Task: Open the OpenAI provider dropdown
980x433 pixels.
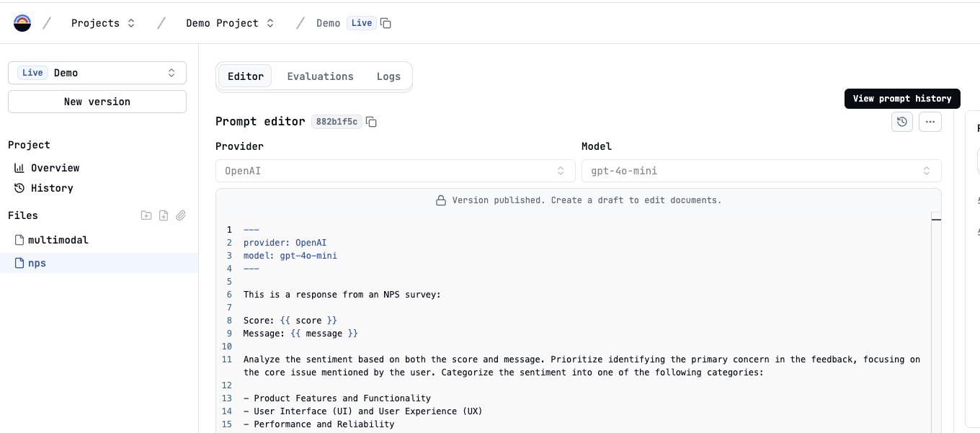Action: coord(394,171)
